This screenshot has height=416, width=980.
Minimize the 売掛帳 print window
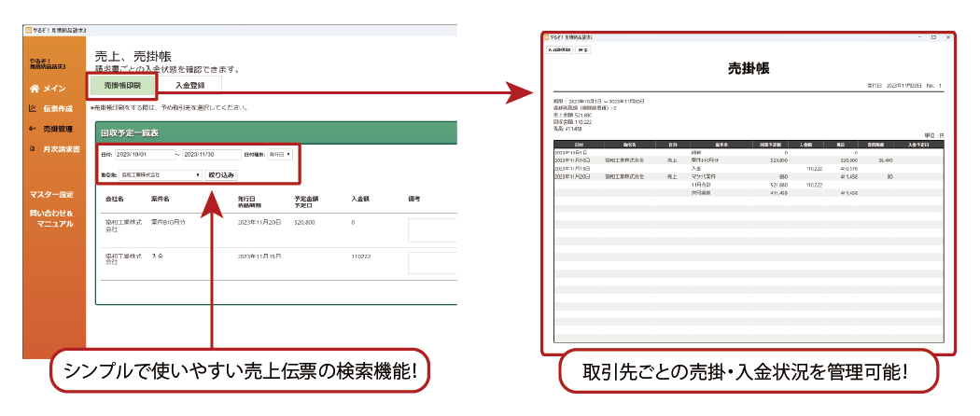pyautogui.click(x=919, y=37)
